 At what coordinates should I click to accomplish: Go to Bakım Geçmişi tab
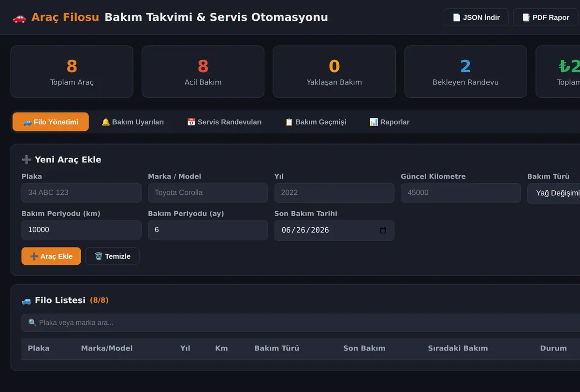pyautogui.click(x=316, y=122)
